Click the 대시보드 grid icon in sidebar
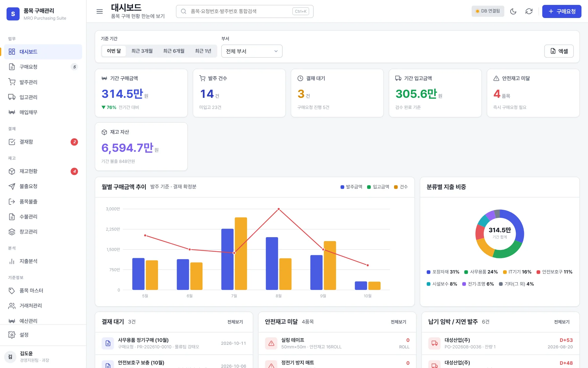This screenshot has width=588, height=368. pos(12,51)
